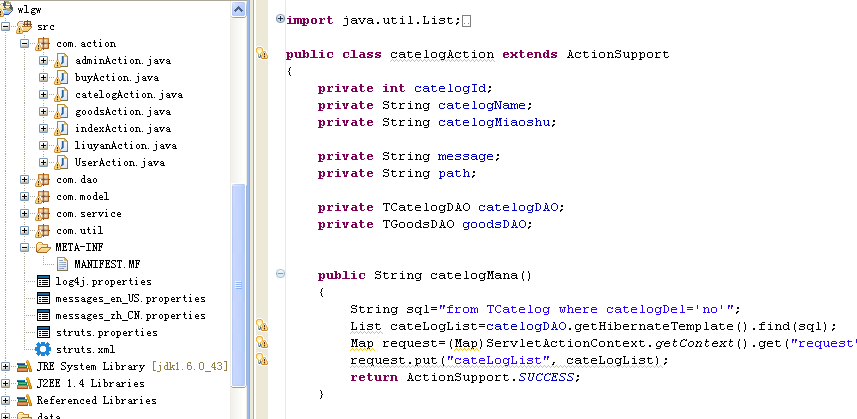Image resolution: width=857 pixels, height=419 pixels.
Task: Click 'catelogMiaoshu' field in editor
Action: [494, 122]
